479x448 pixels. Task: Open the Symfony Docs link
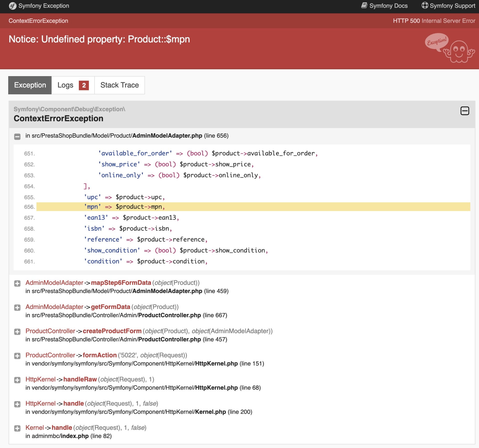pyautogui.click(x=388, y=6)
